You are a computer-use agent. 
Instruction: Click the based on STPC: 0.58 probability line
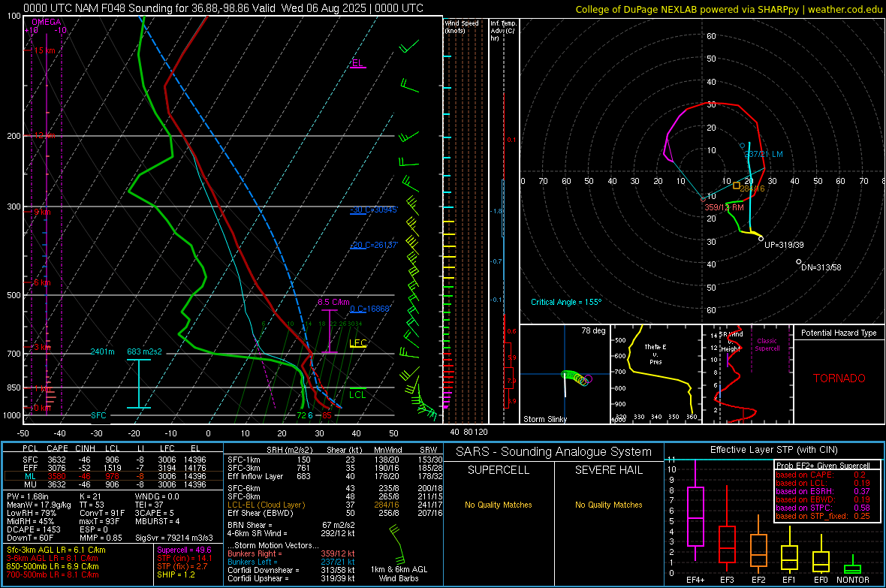tap(823, 508)
